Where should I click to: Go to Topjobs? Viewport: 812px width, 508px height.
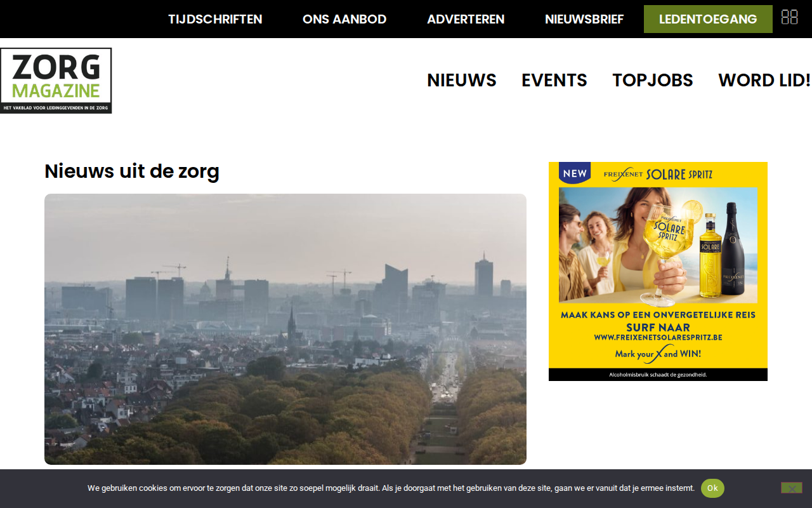point(653,81)
